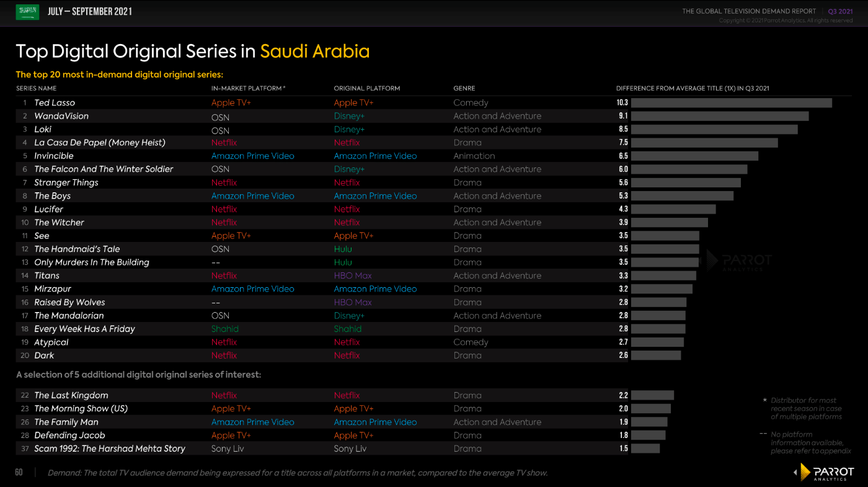Viewport: 868px width, 487px height.
Task: Click the Ted Lasso 10.3 demand bar
Action: click(732, 103)
